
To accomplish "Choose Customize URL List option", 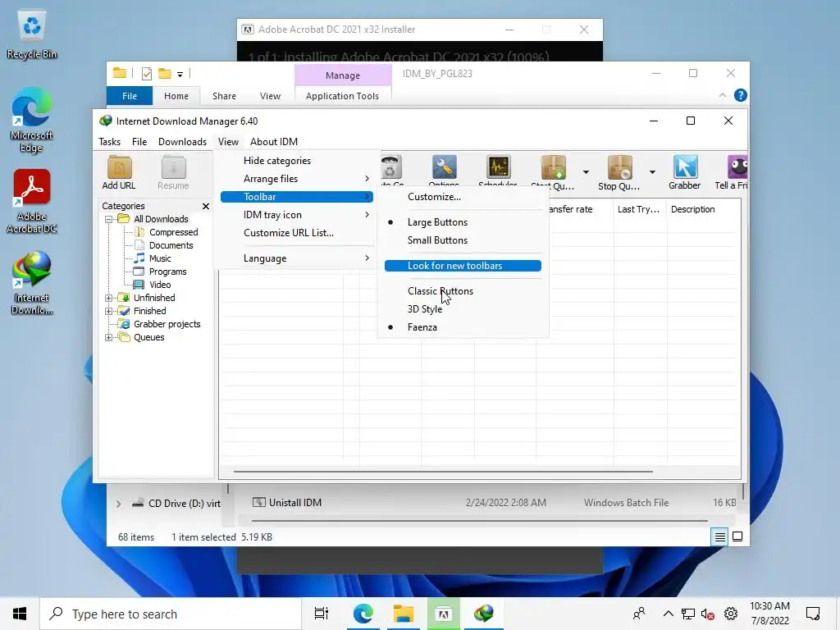I will pos(297,232).
